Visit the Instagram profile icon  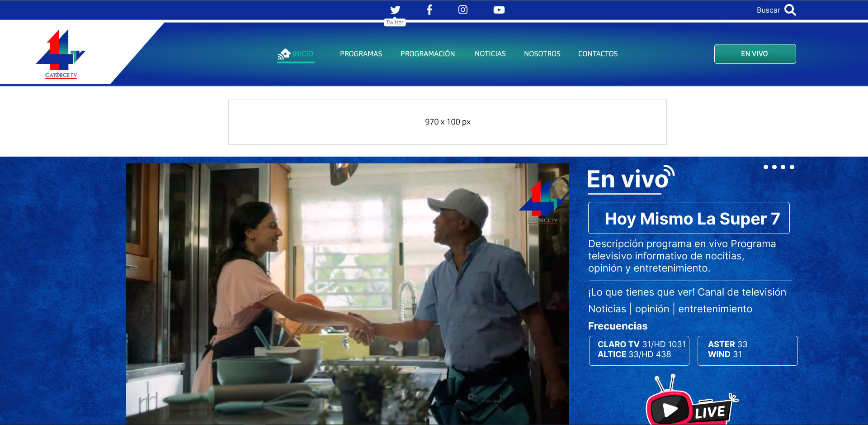click(x=463, y=10)
